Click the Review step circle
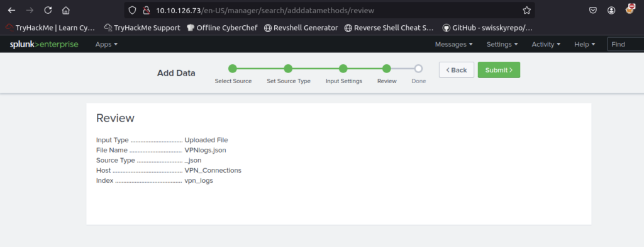The width and height of the screenshot is (644, 247). coord(387,69)
